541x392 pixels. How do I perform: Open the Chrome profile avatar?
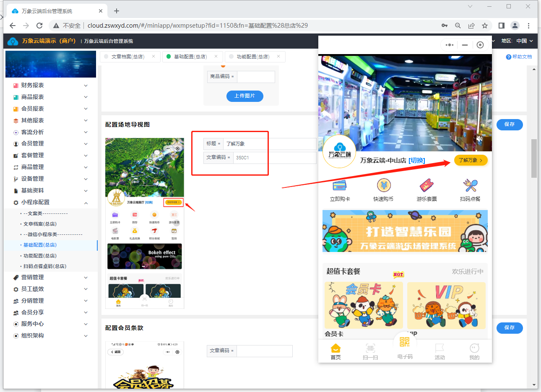click(x=515, y=26)
